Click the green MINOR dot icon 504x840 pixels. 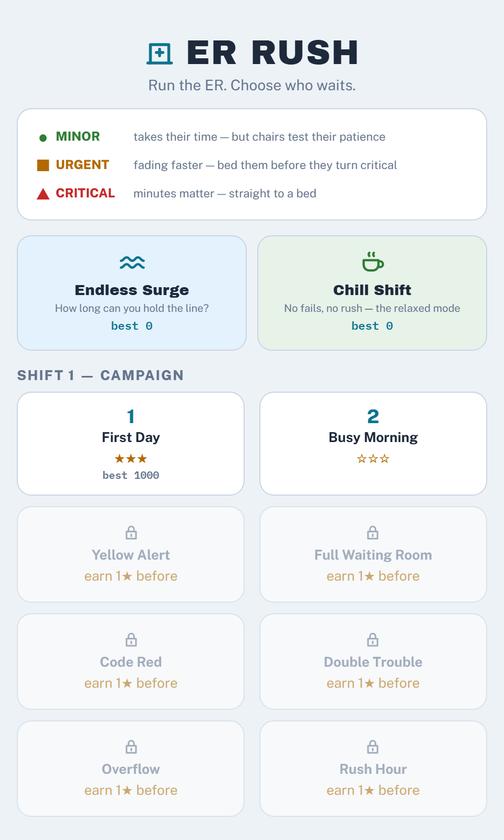43,138
